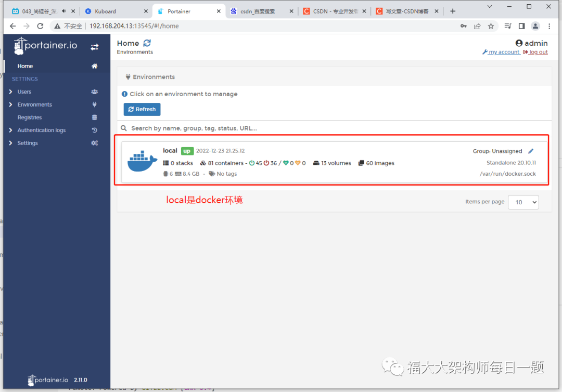Switch to the Kuboard browser tab
This screenshot has height=392, width=562.
point(116,11)
